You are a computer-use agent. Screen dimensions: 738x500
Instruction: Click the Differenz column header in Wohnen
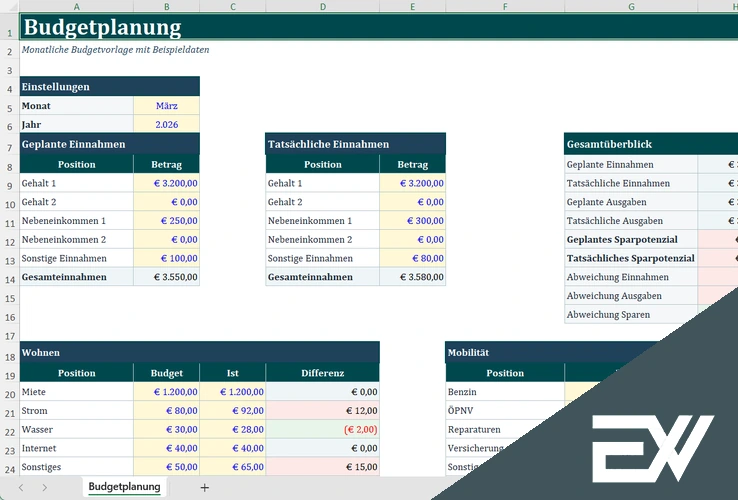[x=322, y=373]
